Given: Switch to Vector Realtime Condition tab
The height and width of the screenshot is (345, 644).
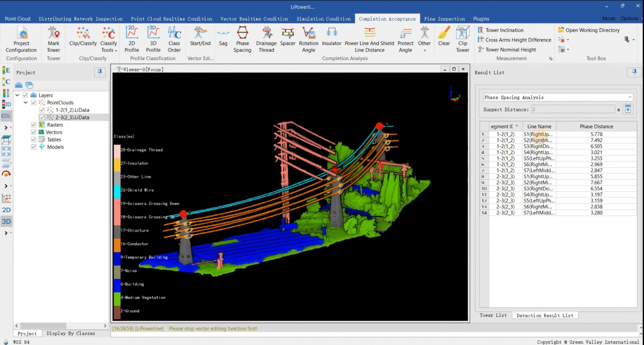Looking at the screenshot, I should tap(254, 19).
